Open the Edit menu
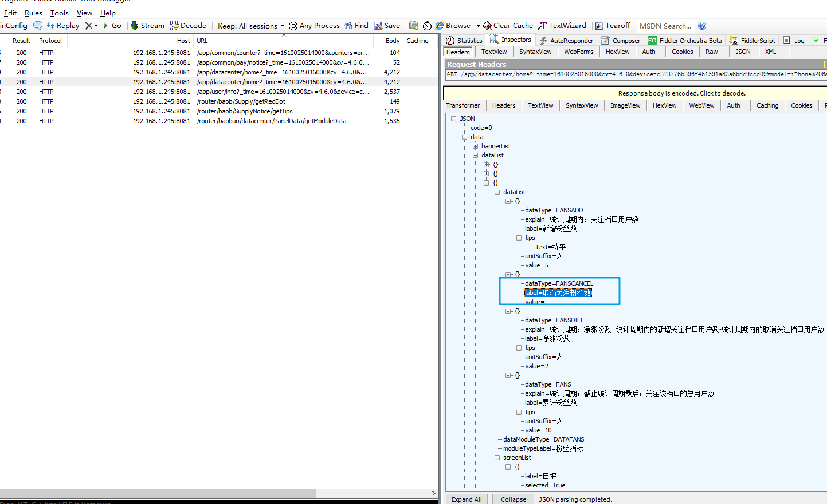 click(x=10, y=13)
